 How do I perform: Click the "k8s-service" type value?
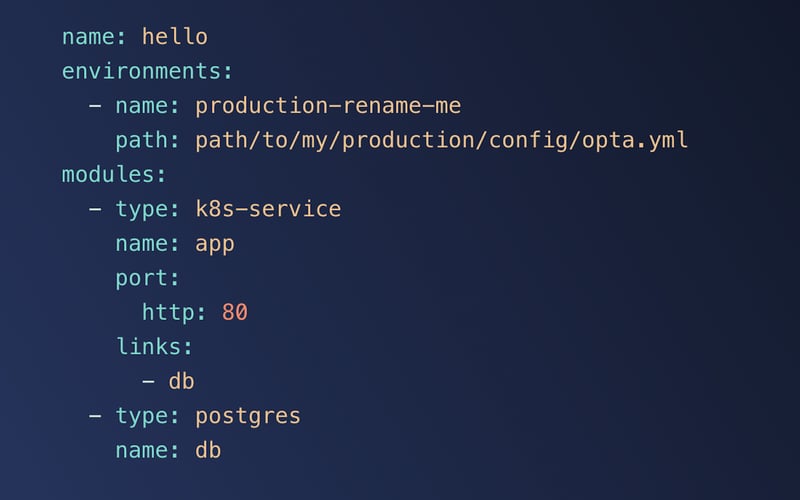coord(268,209)
